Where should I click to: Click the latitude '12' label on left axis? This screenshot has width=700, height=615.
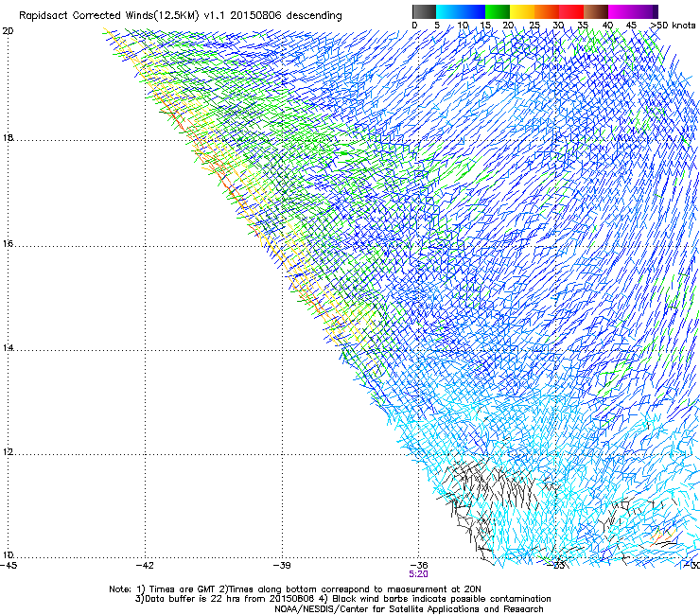(x=8, y=452)
